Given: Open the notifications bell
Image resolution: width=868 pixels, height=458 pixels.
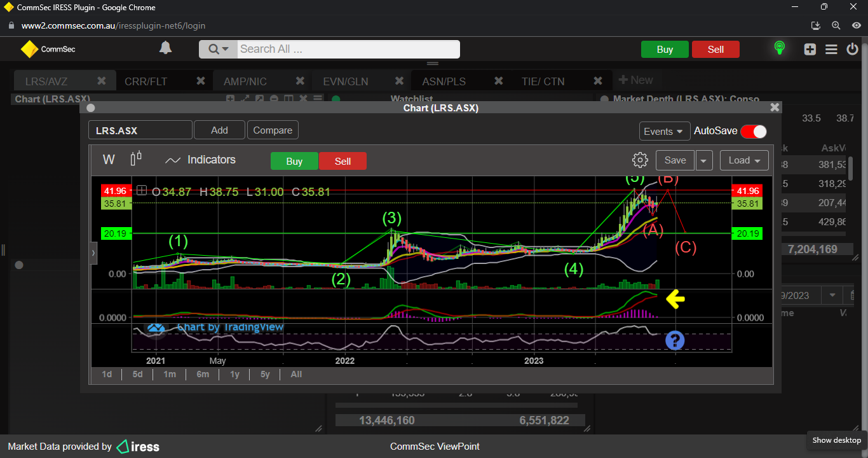Looking at the screenshot, I should (x=165, y=48).
